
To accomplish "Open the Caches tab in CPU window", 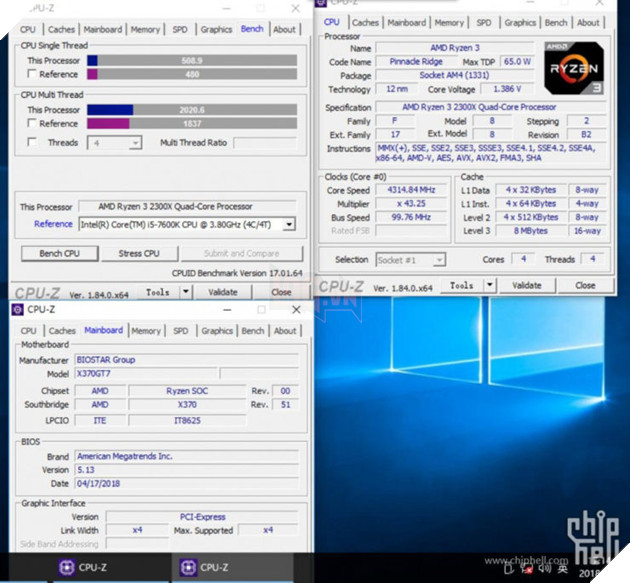I will (x=365, y=23).
